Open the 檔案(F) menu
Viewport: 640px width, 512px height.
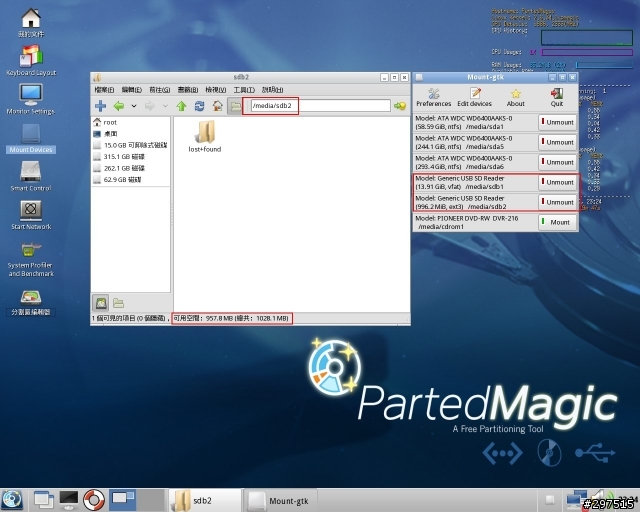pos(104,89)
